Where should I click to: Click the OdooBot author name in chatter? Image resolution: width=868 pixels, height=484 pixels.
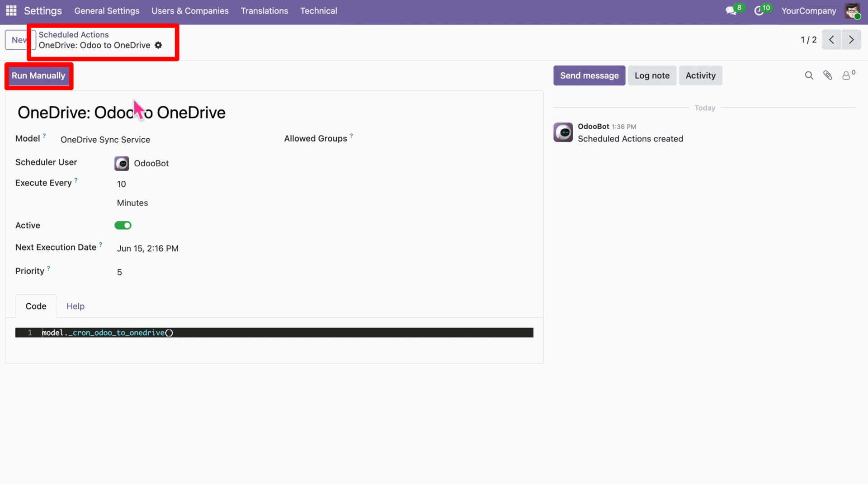pyautogui.click(x=593, y=127)
